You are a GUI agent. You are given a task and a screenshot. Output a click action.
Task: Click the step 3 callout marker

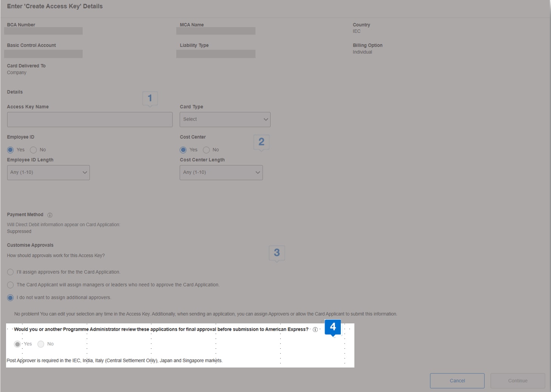(277, 253)
